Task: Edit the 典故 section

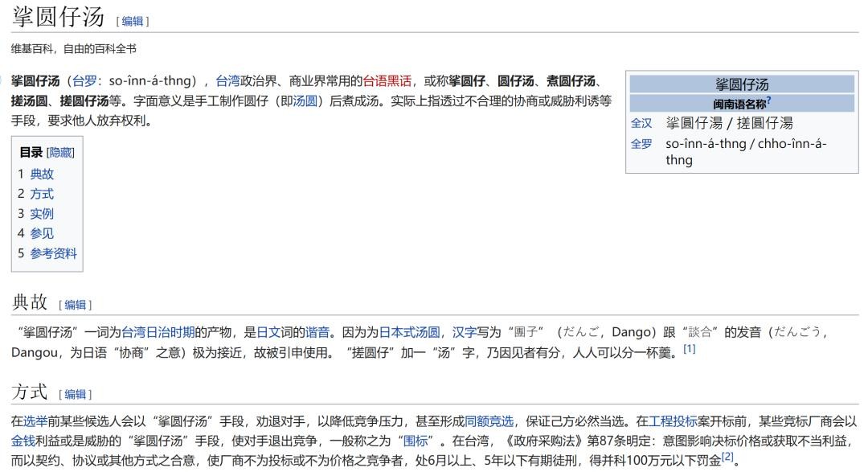Action: click(x=75, y=305)
